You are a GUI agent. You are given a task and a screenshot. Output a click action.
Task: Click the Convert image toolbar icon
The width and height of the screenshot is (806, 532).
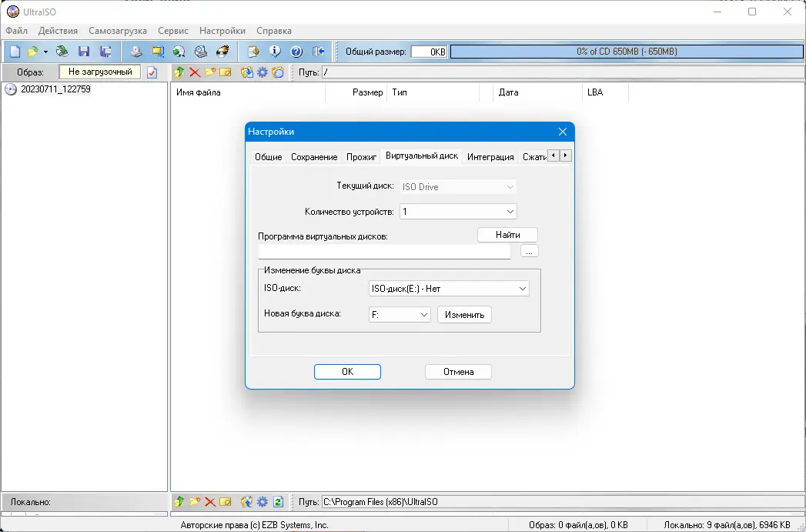179,52
